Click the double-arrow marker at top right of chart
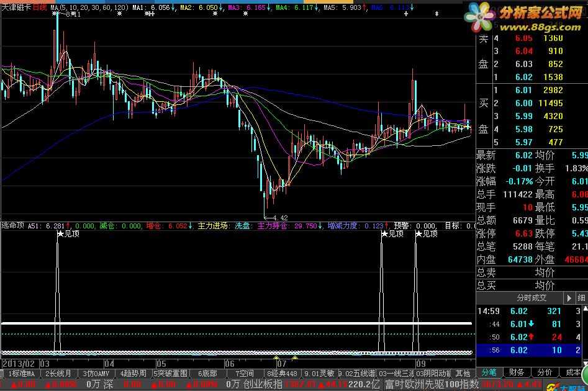 436,14
